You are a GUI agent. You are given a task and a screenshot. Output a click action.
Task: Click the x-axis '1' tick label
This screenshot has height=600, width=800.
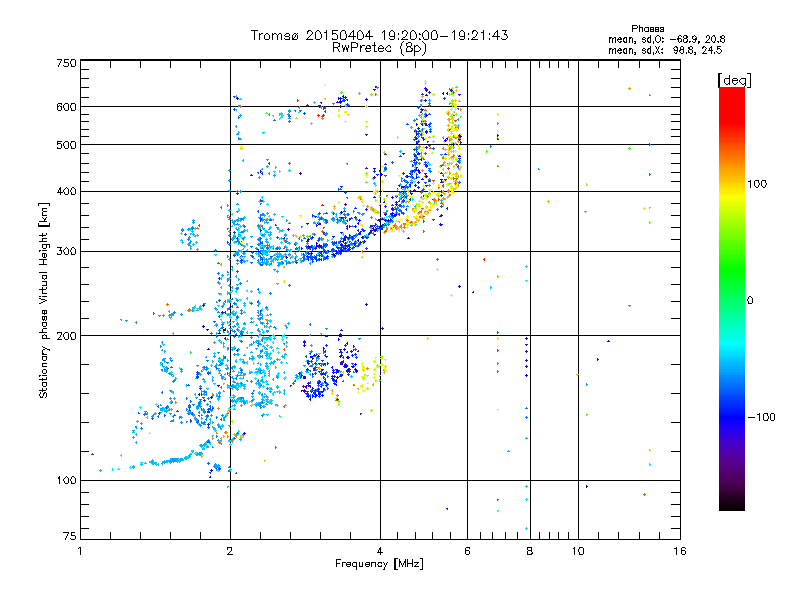click(80, 551)
